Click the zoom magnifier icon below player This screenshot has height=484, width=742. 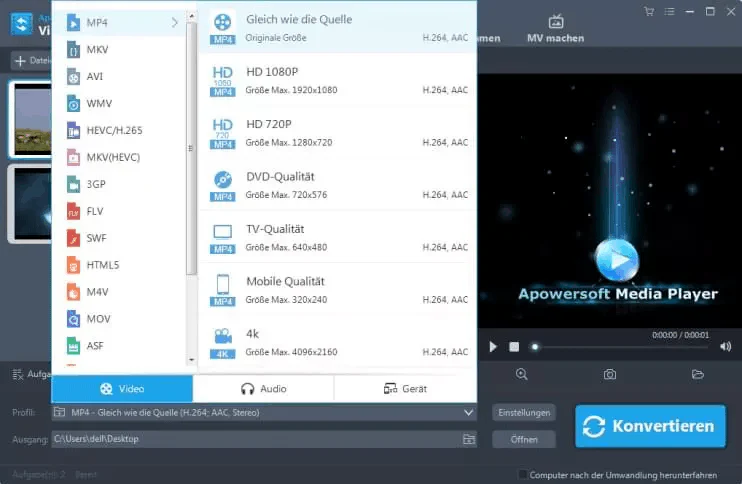(521, 374)
